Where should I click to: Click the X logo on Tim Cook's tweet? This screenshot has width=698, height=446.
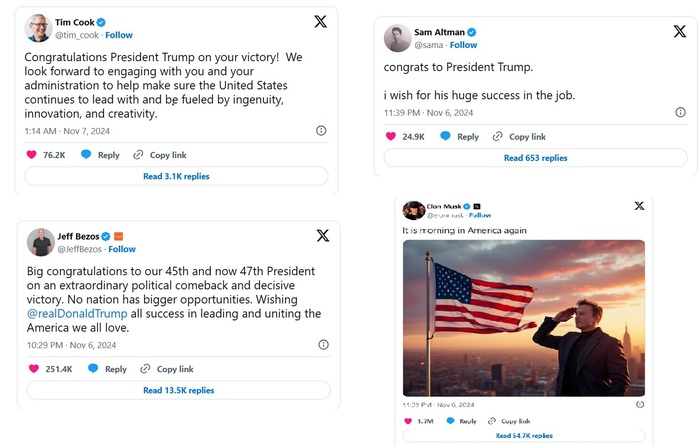321,21
